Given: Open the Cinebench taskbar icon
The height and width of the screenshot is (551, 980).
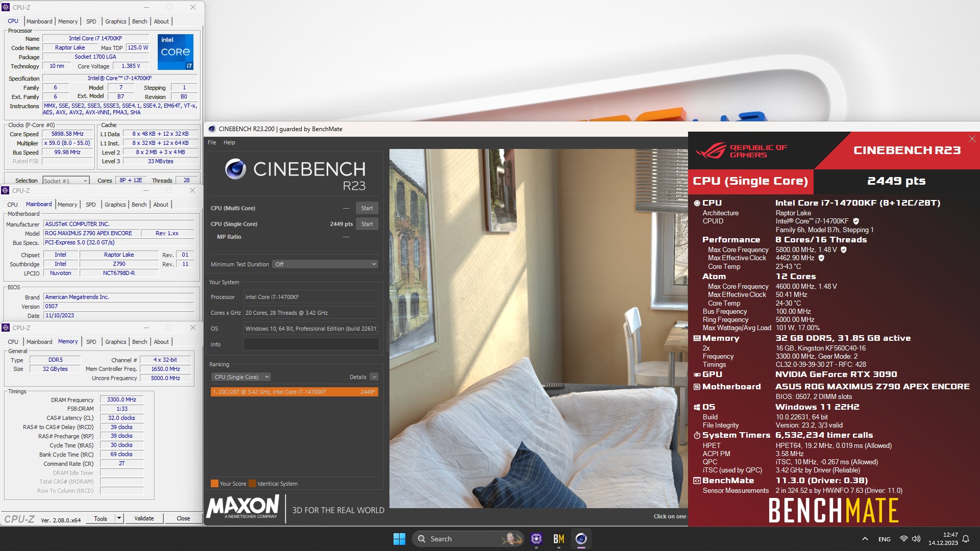Looking at the screenshot, I should (581, 539).
